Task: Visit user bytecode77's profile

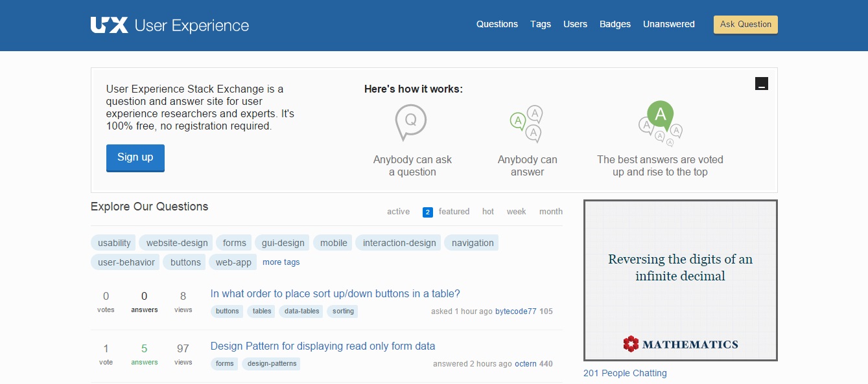Action: pyautogui.click(x=515, y=311)
